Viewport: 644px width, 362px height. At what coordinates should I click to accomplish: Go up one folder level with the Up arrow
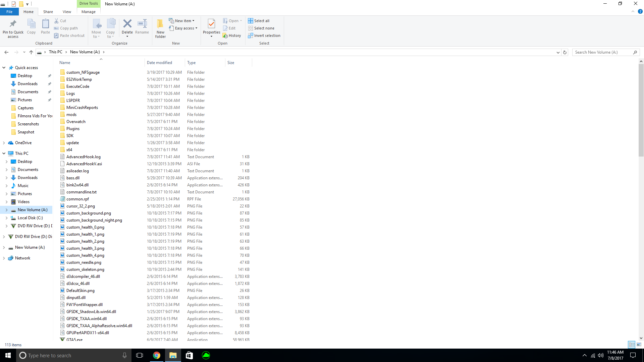click(31, 52)
